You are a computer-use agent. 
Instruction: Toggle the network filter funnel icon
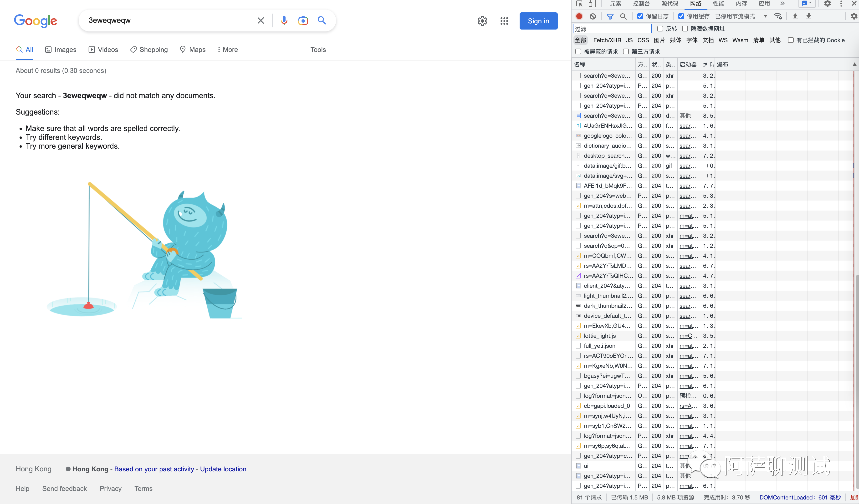[x=610, y=16]
